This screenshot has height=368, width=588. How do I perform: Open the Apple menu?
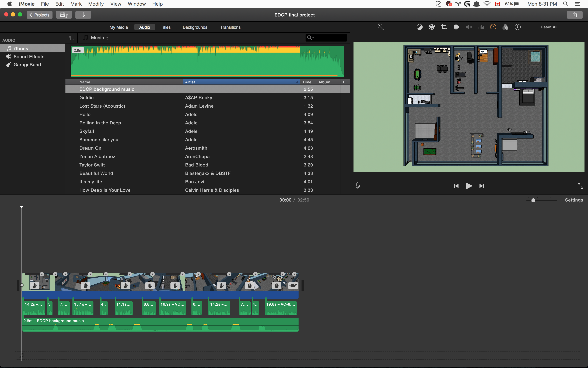click(x=9, y=4)
